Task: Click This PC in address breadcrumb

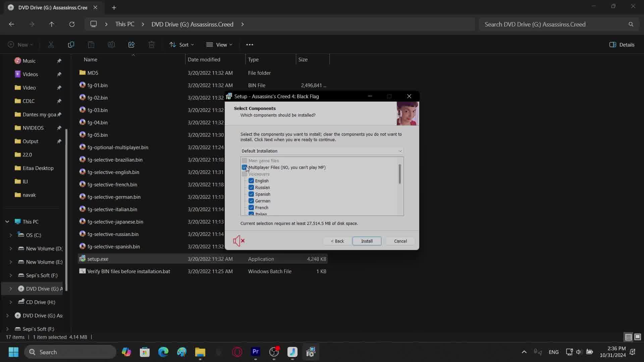Action: coord(125,24)
